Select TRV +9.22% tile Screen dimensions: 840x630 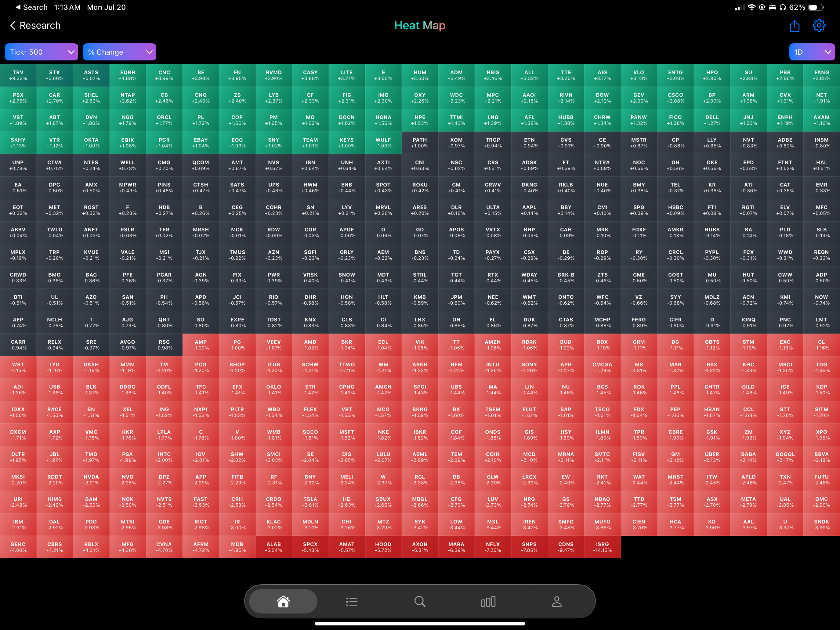click(18, 76)
